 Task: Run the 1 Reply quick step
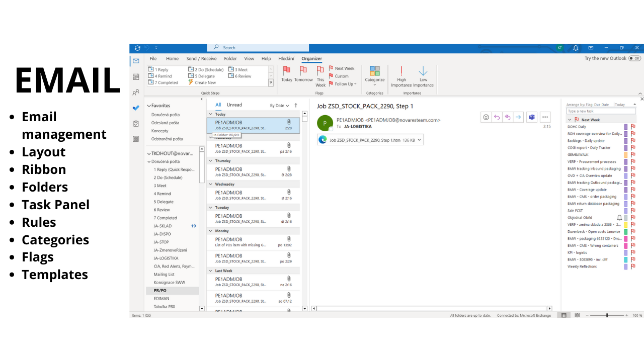(158, 70)
